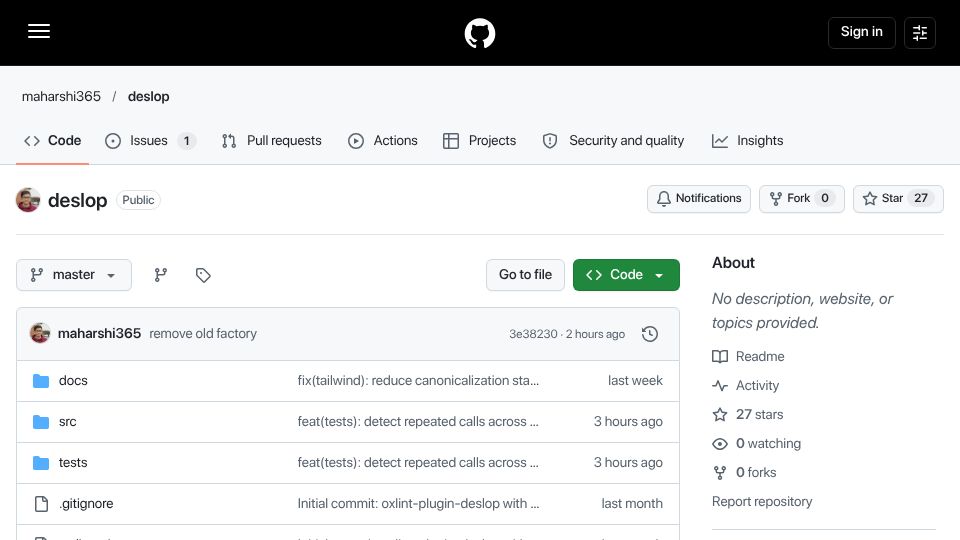The image size is (960, 540).
Task: Open commit hash 3e38230
Action: click(533, 334)
